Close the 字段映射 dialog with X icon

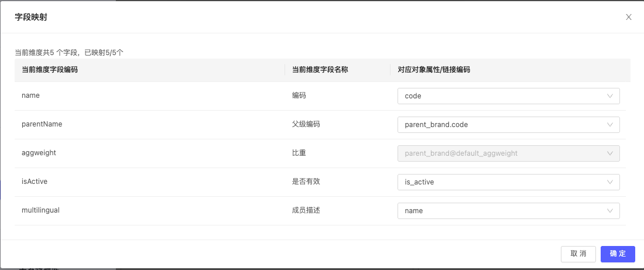tap(629, 17)
